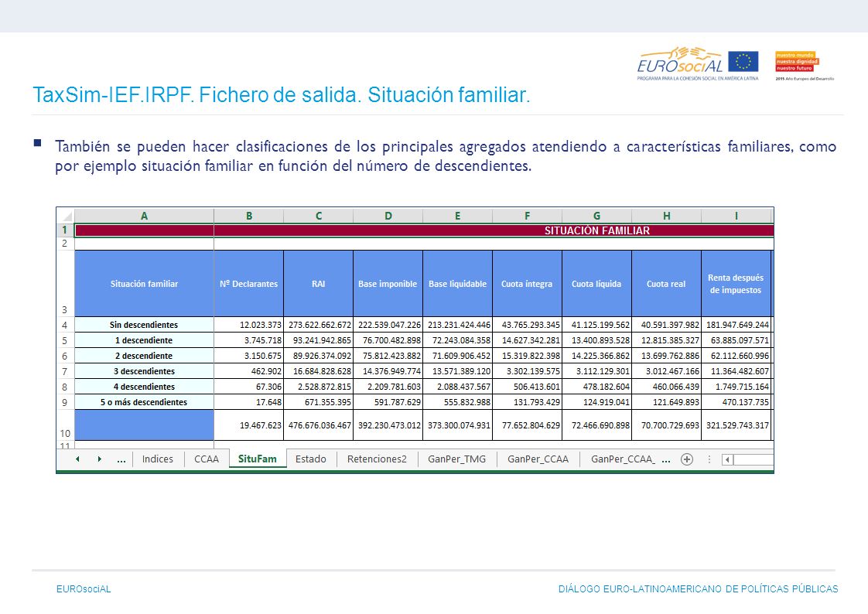
Task: Click cell with value 3.302.139.575
Action: [527, 371]
